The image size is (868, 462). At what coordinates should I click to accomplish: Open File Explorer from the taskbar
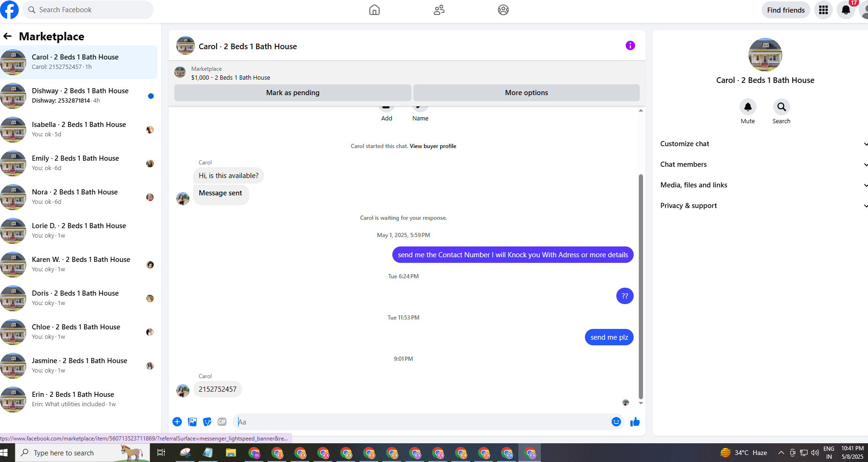click(231, 453)
